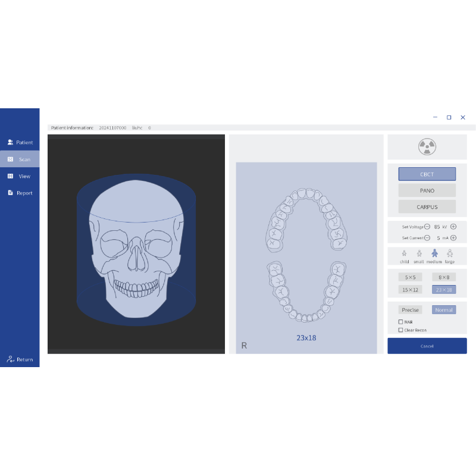Choose child patient size icon
The image size is (476, 476).
coord(404,253)
